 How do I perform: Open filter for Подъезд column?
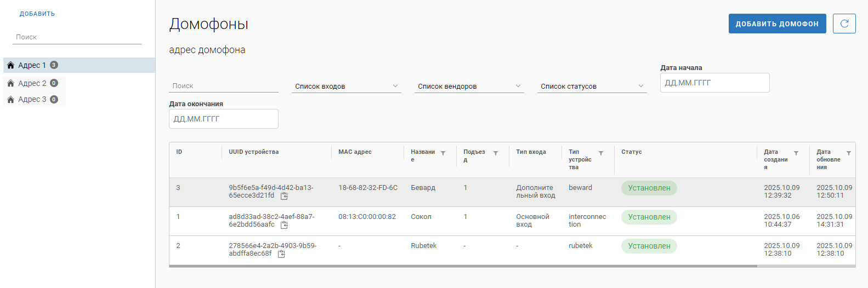pyautogui.click(x=496, y=153)
